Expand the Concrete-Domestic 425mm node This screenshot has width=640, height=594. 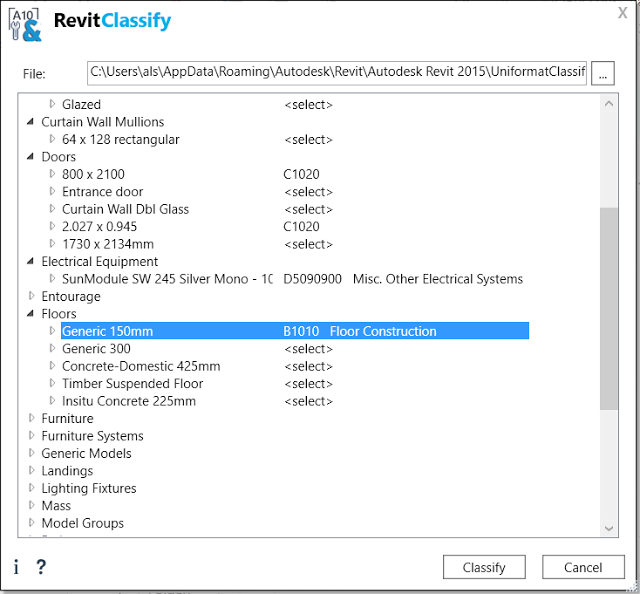[52, 366]
